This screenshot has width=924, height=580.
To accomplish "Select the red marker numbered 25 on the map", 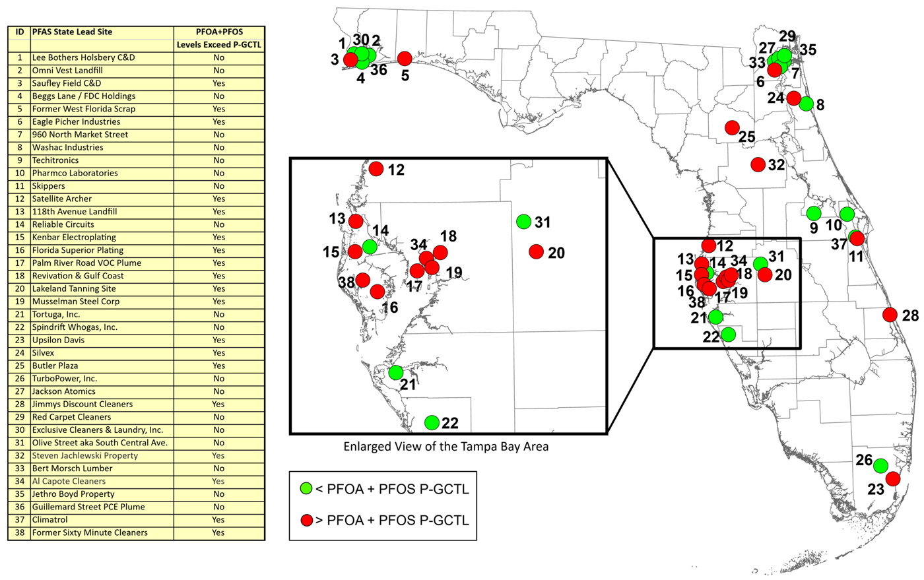I will [x=732, y=127].
